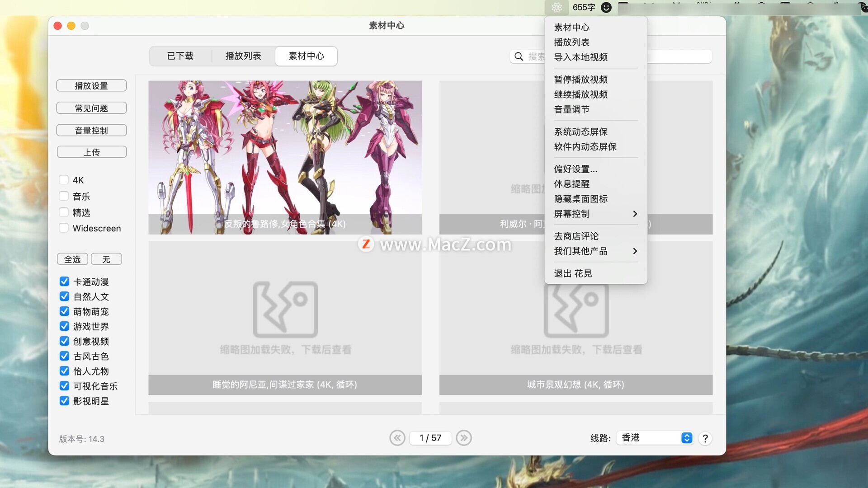Uncheck the 卡通动漫 category
Viewport: 868px width, 488px height.
(64, 282)
